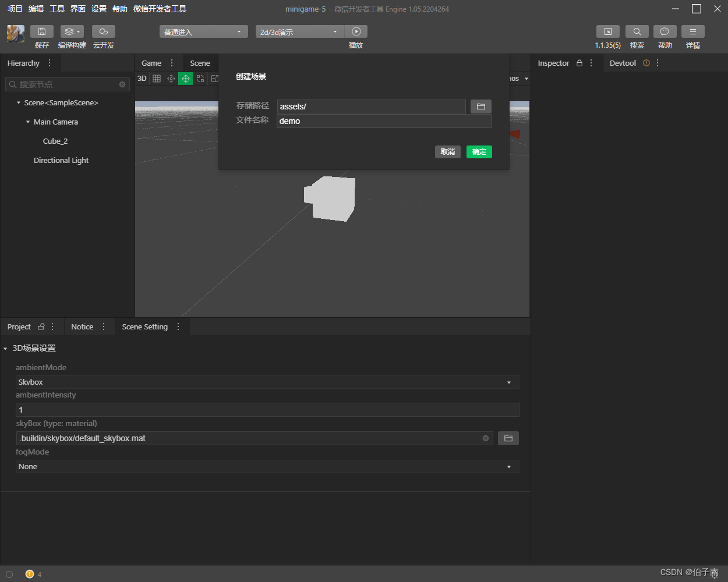Click the user avatar picture
The width and height of the screenshot is (728, 582).
[x=16, y=34]
